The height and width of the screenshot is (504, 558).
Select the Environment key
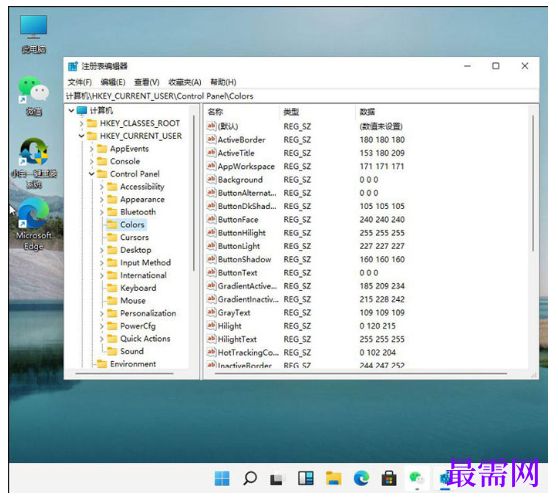tap(133, 364)
